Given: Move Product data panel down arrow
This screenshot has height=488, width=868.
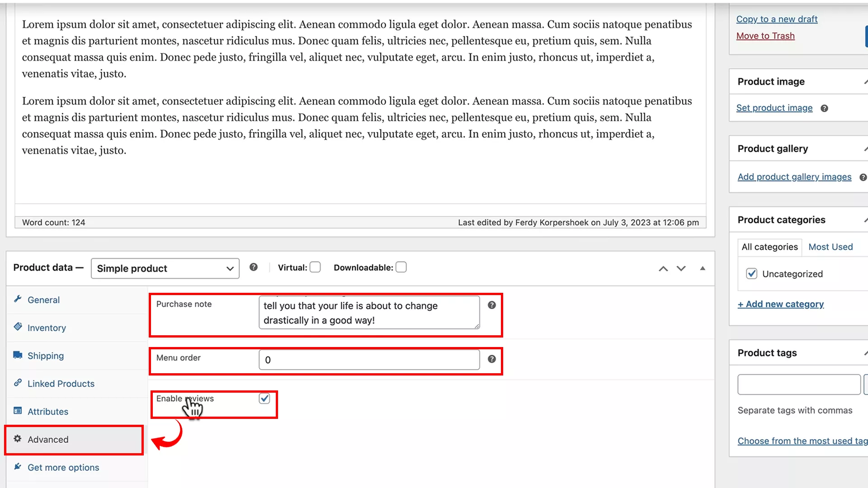Looking at the screenshot, I should point(681,269).
